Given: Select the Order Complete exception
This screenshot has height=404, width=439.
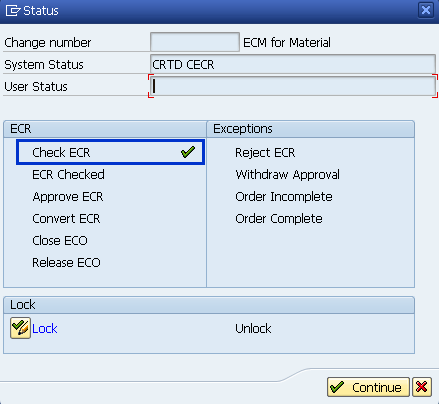Looking at the screenshot, I should 279,219.
